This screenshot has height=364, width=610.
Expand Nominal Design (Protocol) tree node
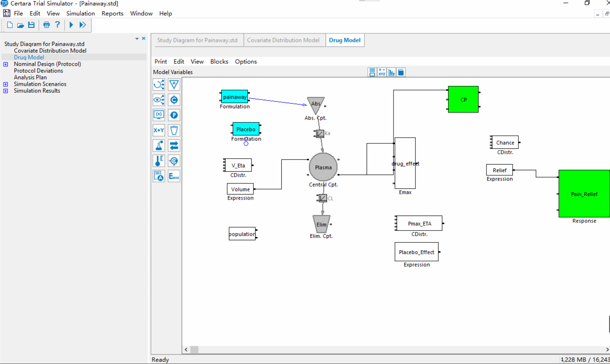[6, 64]
